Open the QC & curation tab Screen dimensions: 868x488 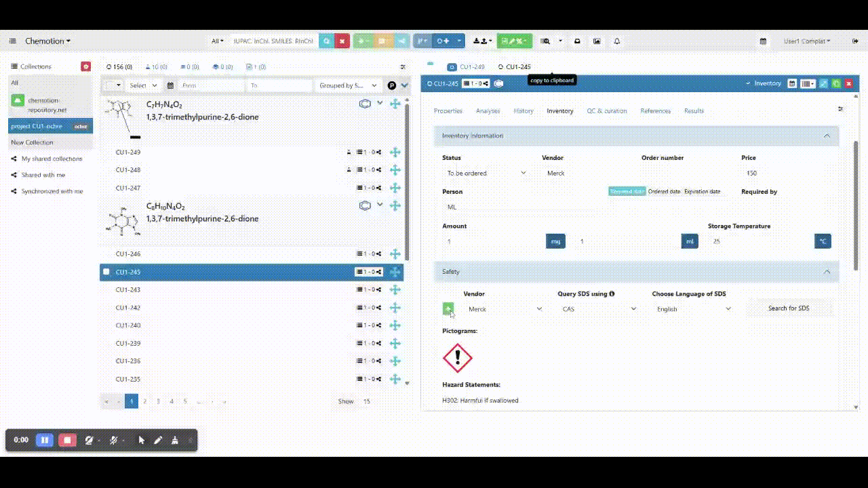(606, 111)
